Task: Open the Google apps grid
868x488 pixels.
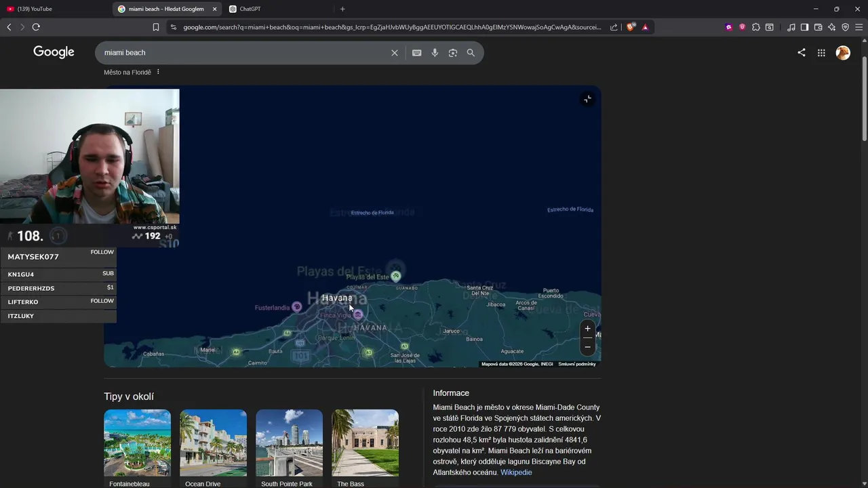Action: [821, 52]
